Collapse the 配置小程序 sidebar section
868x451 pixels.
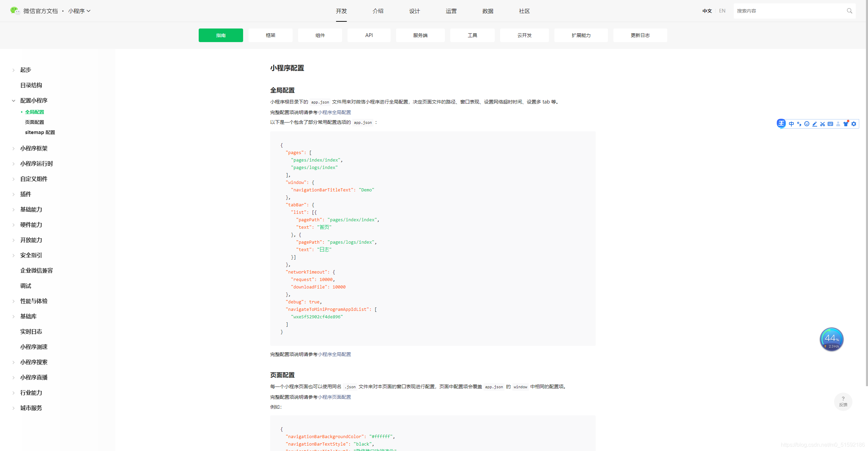(x=14, y=100)
